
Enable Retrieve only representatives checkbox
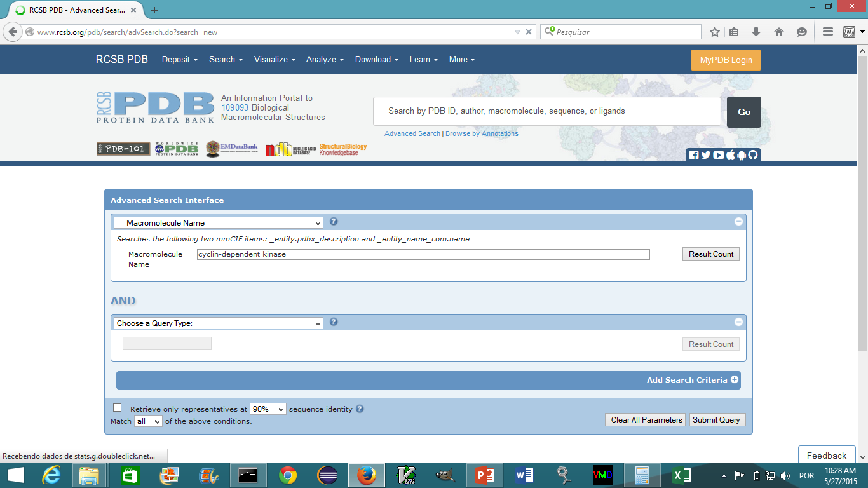117,408
